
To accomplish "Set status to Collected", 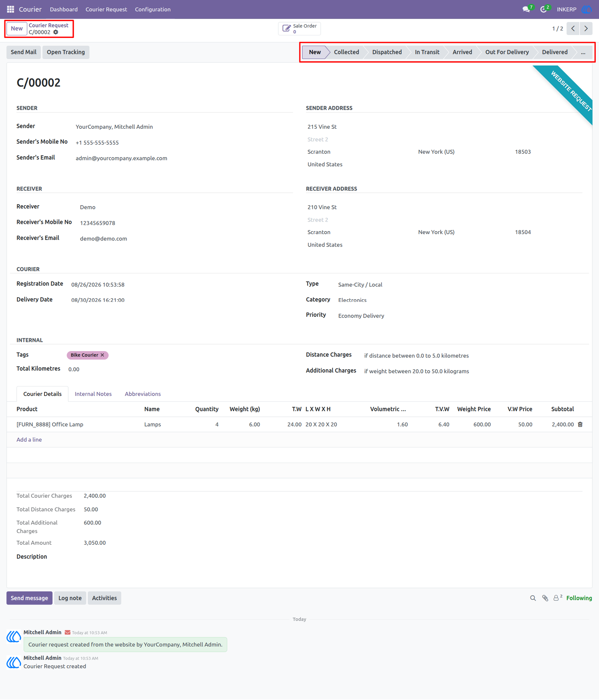I will pyautogui.click(x=346, y=52).
